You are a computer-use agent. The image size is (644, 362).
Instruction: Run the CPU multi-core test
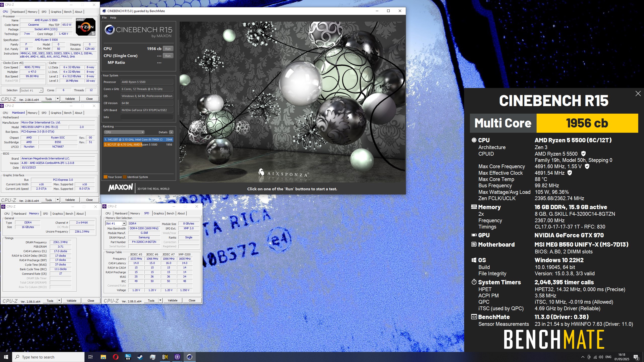pyautogui.click(x=168, y=49)
